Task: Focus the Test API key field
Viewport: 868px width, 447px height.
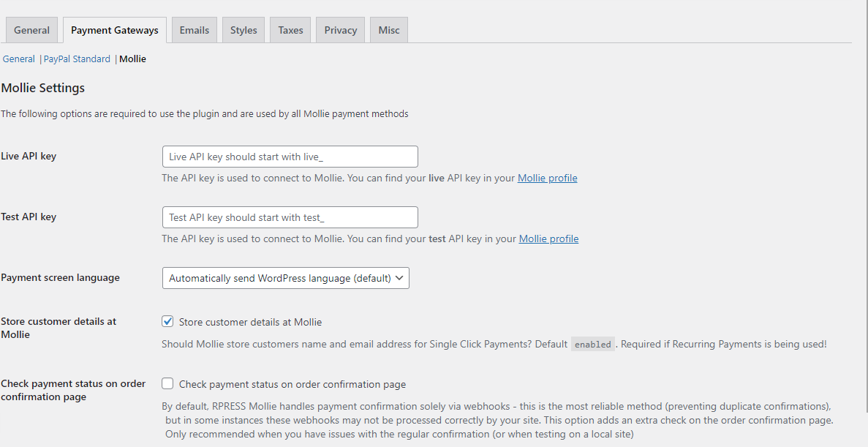Action: pos(290,217)
